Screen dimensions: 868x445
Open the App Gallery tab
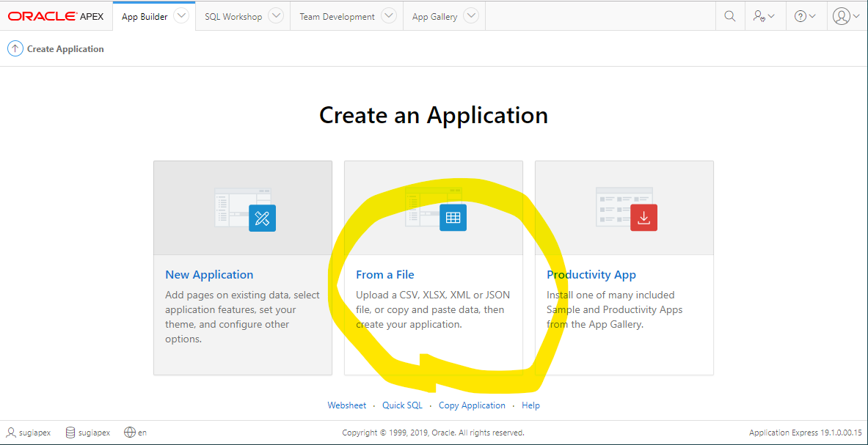(x=434, y=17)
